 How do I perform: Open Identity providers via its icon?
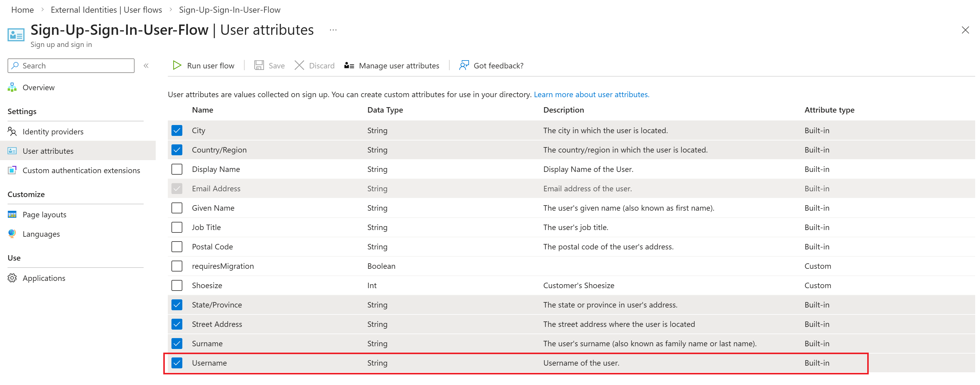point(12,131)
